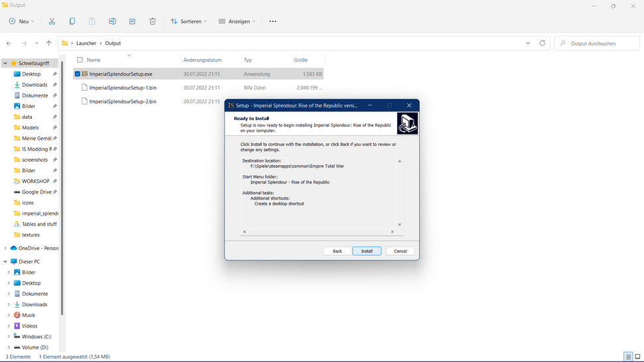Toggle the select-all checkbox in header

(x=80, y=60)
